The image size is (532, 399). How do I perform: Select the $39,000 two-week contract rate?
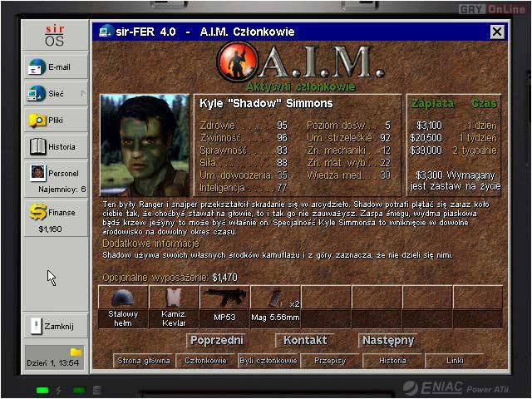tap(456, 150)
